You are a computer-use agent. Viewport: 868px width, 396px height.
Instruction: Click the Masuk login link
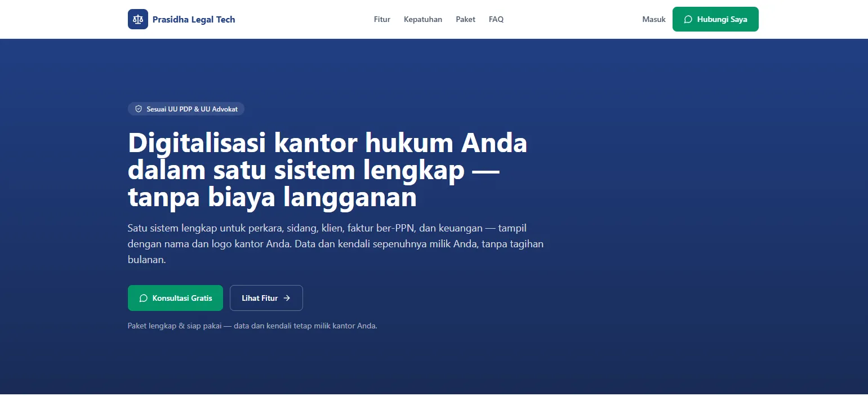654,19
